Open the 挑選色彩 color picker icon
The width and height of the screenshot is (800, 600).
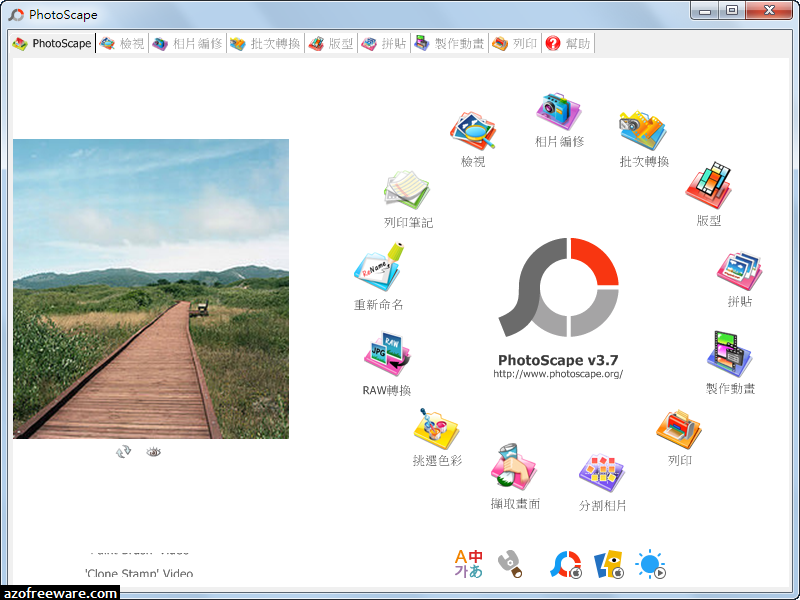436,429
